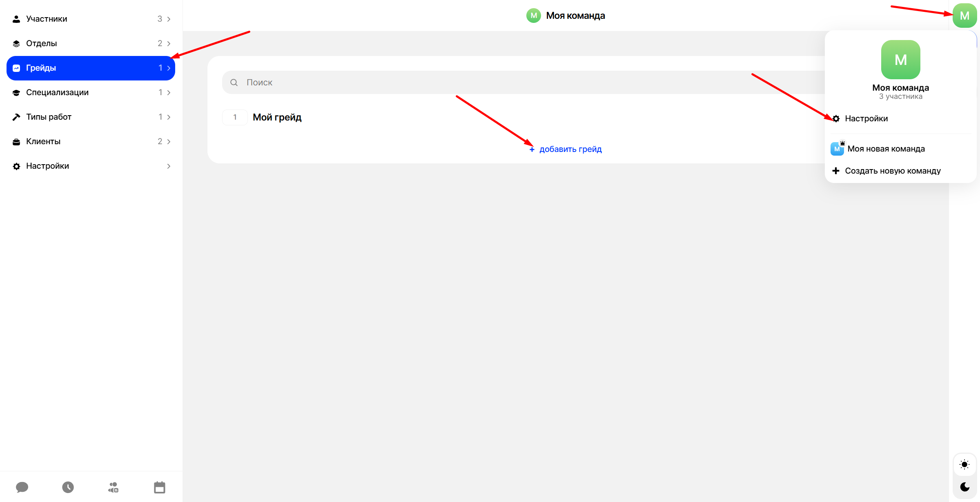Screen dimensions: 980x502
Task: Click the search magnifier icon
Action: [234, 83]
